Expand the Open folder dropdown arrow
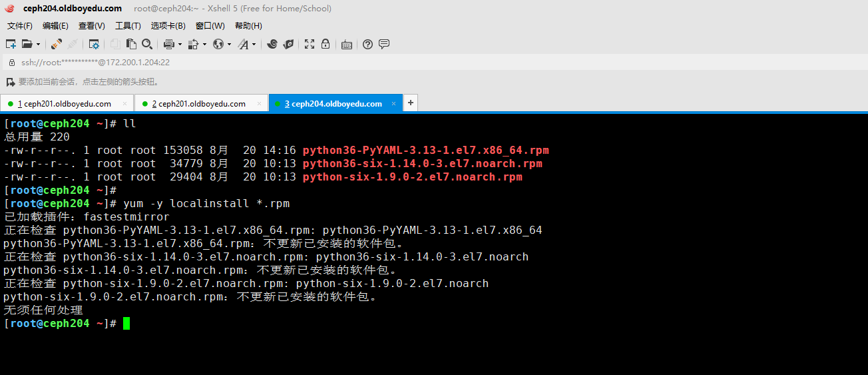Image resolution: width=868 pixels, height=375 pixels. [x=38, y=45]
